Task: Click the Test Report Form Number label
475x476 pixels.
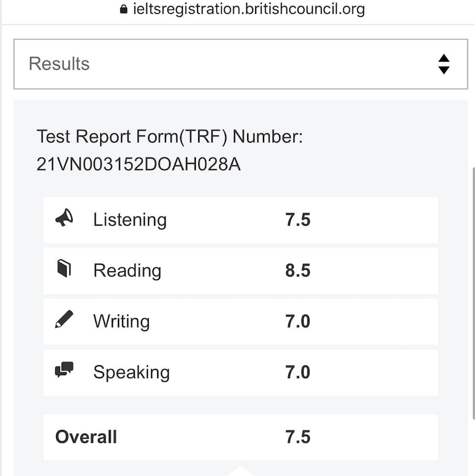Action: click(170, 136)
